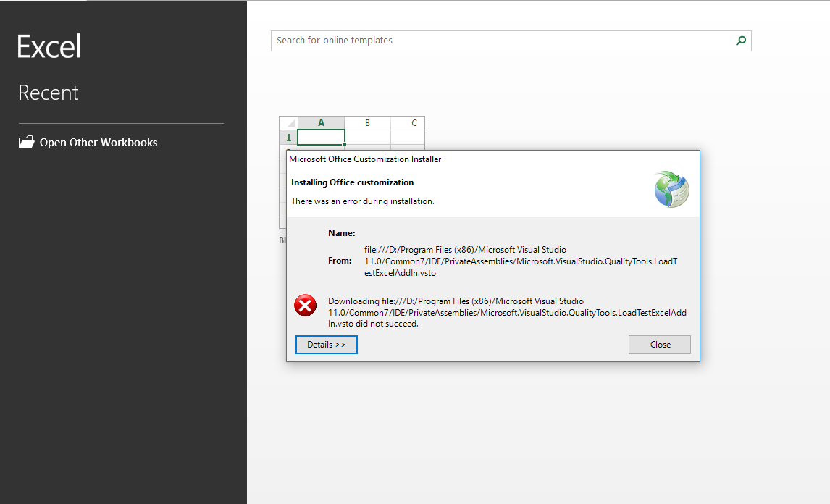
Task: Click the Excel title in sidebar
Action: pyautogui.click(x=49, y=46)
